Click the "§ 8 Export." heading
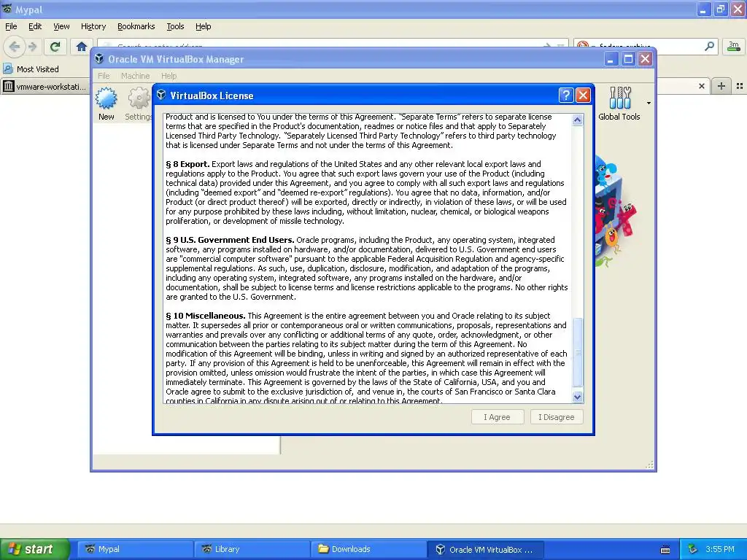 [x=187, y=164]
